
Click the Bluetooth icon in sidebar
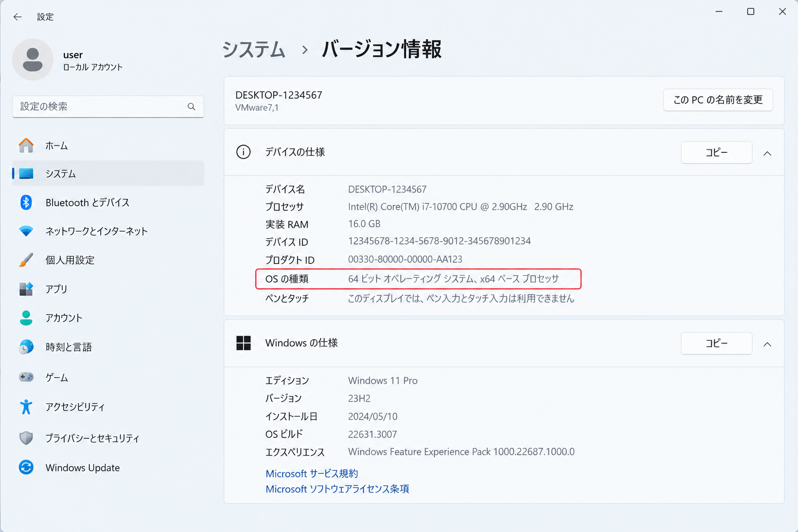click(x=26, y=202)
